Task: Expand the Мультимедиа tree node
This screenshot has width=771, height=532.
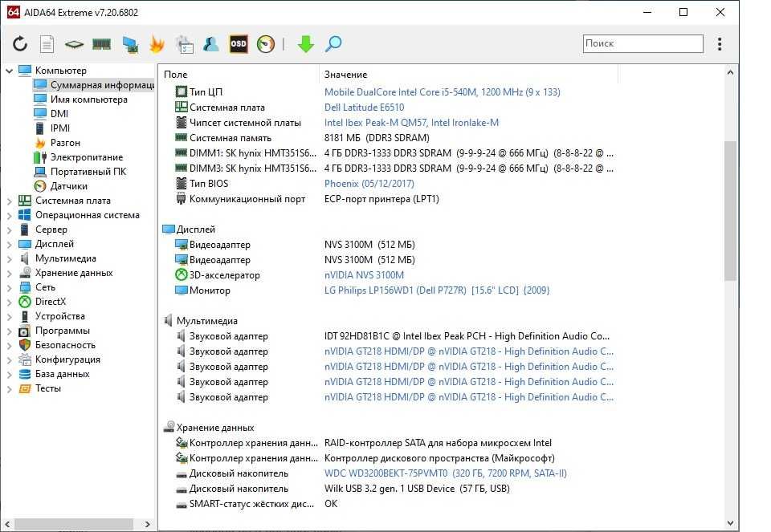Action: pos(9,258)
